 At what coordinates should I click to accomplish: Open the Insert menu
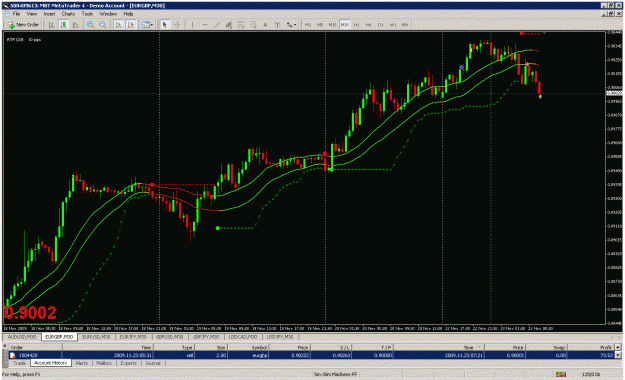(49, 14)
